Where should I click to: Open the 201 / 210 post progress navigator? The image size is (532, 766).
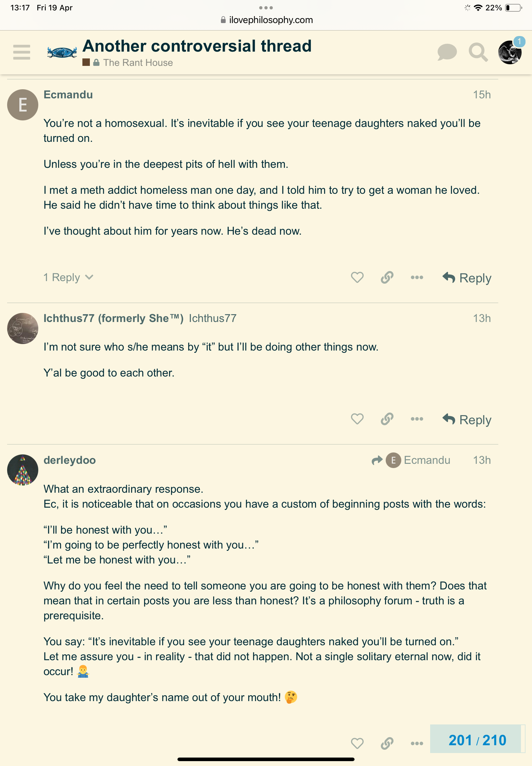(477, 740)
